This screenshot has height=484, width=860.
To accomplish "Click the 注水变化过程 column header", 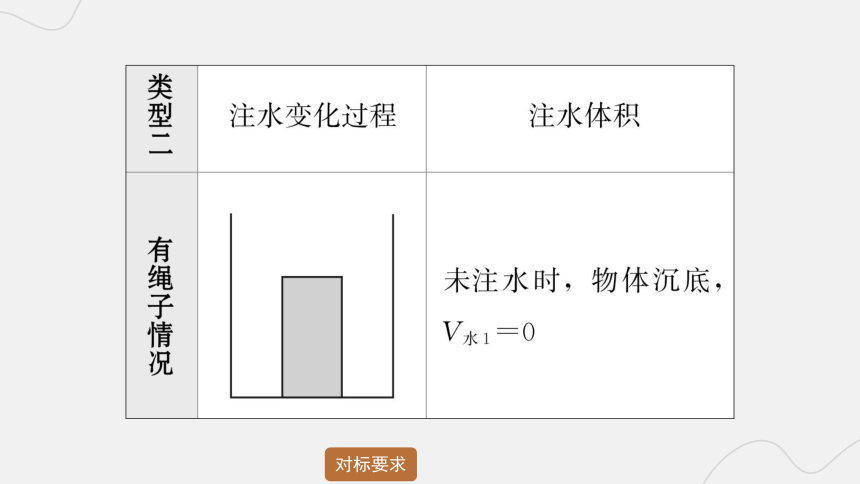I will [312, 116].
